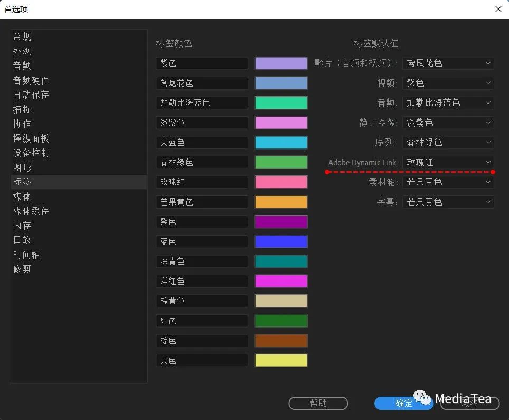Open the 静止图像 label default dropdown

coord(448,123)
